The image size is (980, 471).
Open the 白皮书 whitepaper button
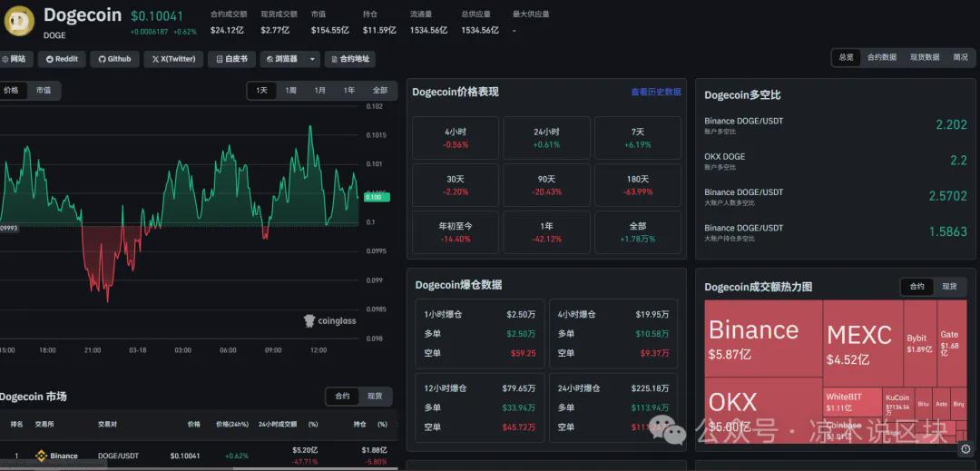click(x=232, y=59)
